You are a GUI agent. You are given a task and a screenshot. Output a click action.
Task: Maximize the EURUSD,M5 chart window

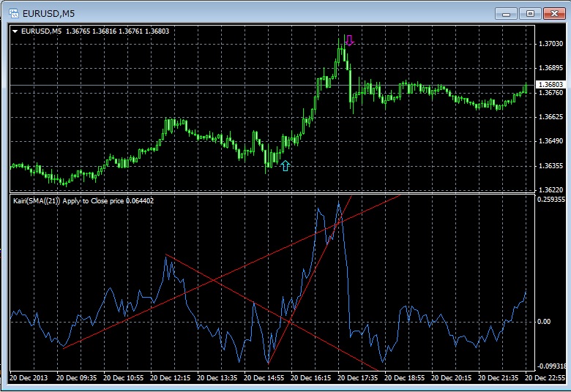click(x=529, y=12)
